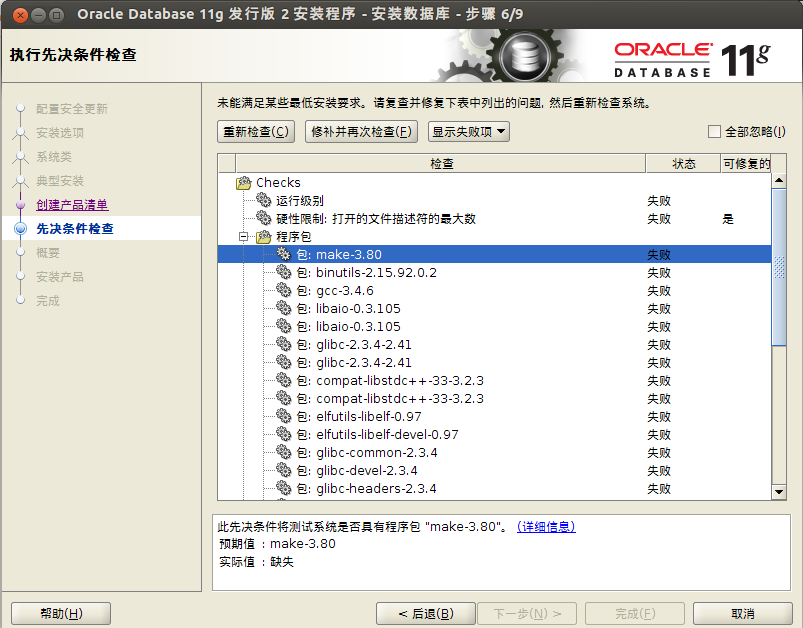Collapse the 程序包 tree node
This screenshot has height=628, width=803.
click(x=244, y=237)
